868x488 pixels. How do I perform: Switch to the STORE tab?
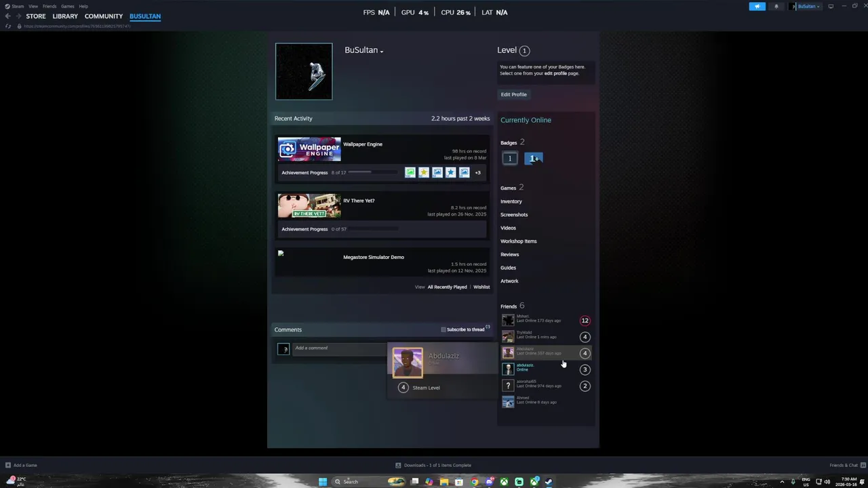click(36, 16)
